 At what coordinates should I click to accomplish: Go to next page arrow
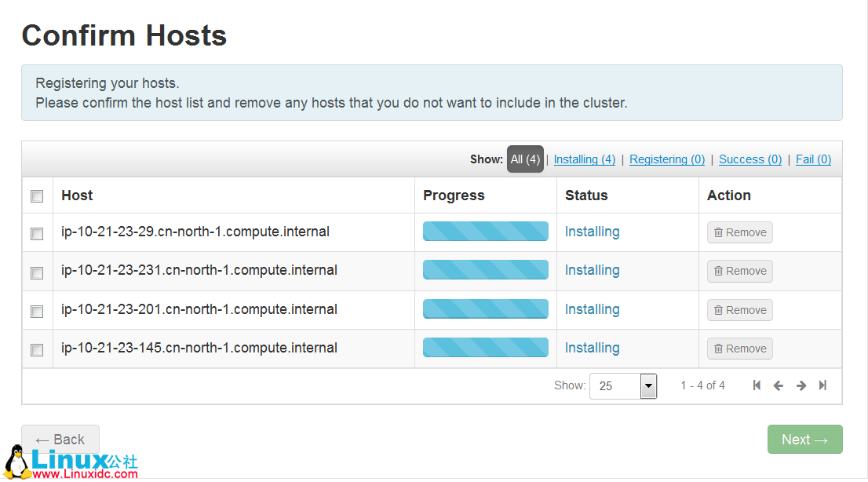(x=801, y=385)
